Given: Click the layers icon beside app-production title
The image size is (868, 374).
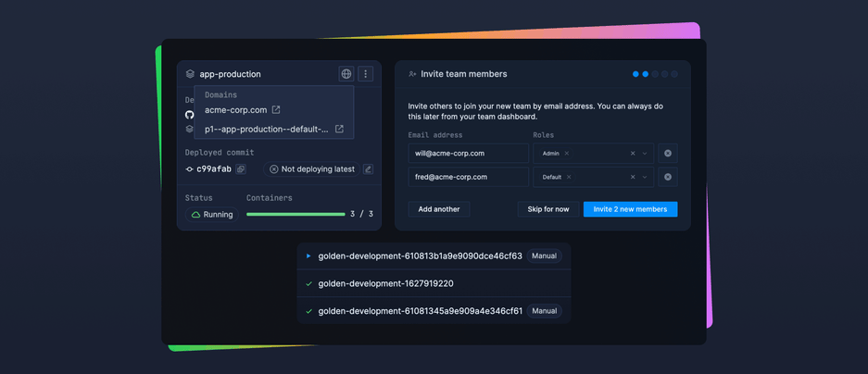Looking at the screenshot, I should coord(190,73).
